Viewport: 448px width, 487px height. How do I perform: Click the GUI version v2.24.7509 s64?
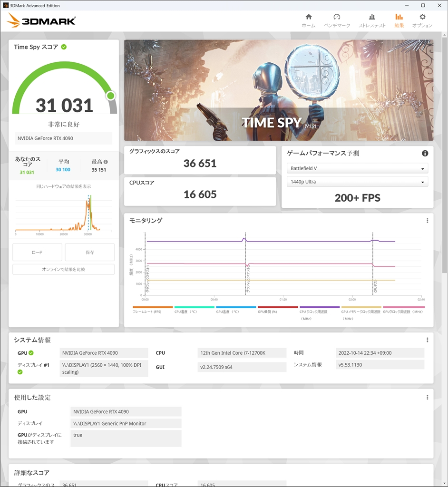[x=242, y=367]
